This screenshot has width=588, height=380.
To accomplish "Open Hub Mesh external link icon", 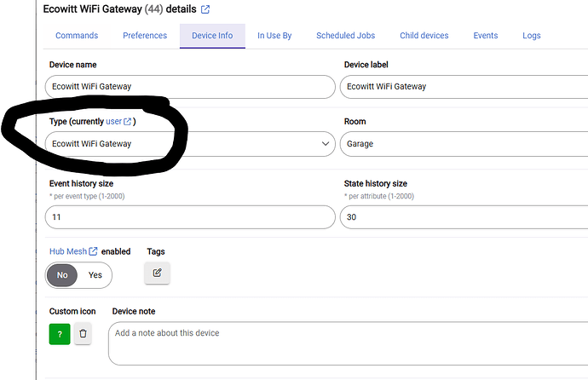I will pos(93,251).
